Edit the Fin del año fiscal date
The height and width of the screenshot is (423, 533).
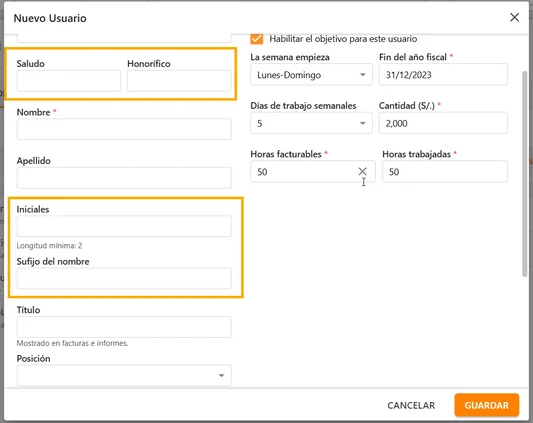[443, 74]
